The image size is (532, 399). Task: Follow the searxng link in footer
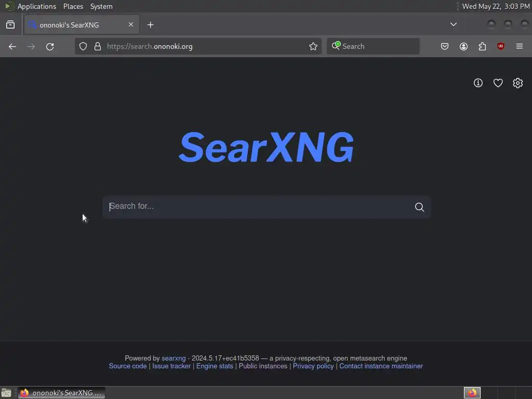pos(174,358)
